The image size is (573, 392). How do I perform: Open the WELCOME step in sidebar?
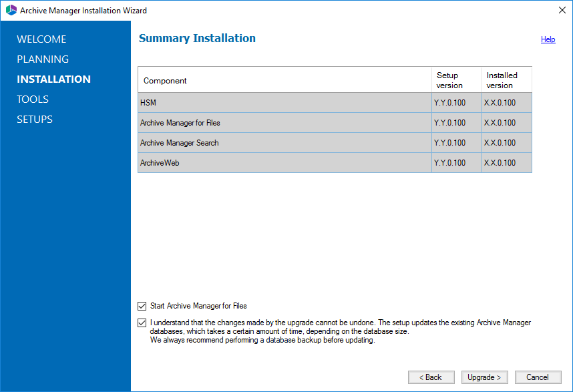point(41,39)
